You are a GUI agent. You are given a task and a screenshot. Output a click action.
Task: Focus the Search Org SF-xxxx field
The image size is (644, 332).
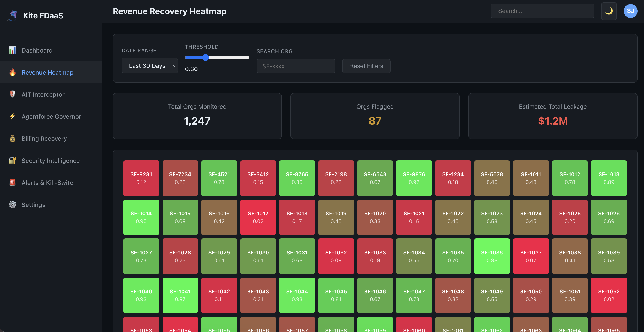click(295, 66)
